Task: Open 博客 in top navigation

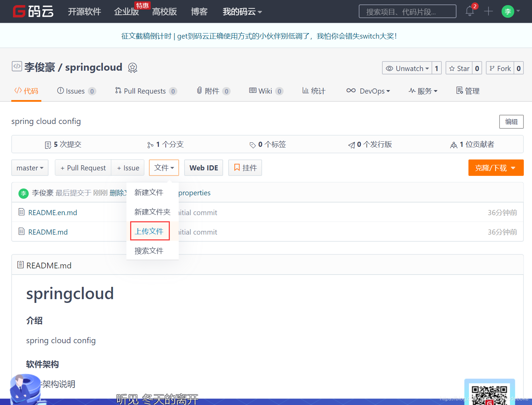Action: (199, 12)
